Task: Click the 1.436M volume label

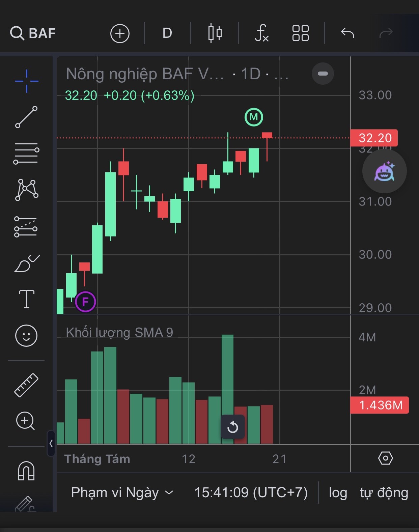Action: pyautogui.click(x=380, y=405)
